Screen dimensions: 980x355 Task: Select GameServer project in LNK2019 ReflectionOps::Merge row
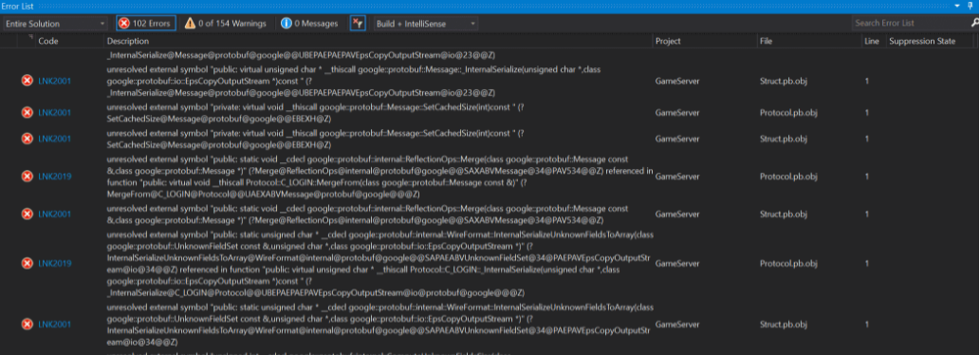click(676, 177)
